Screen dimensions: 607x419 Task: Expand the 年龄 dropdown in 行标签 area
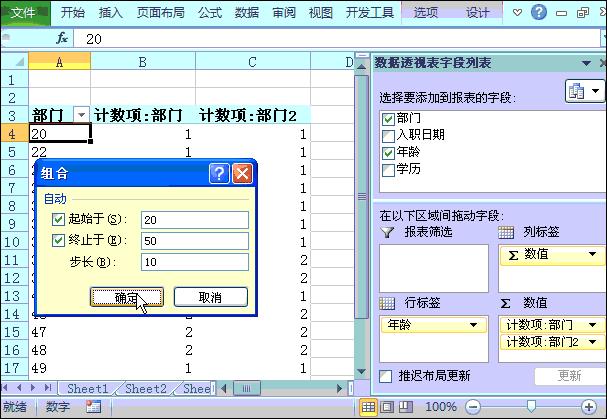[x=473, y=325]
